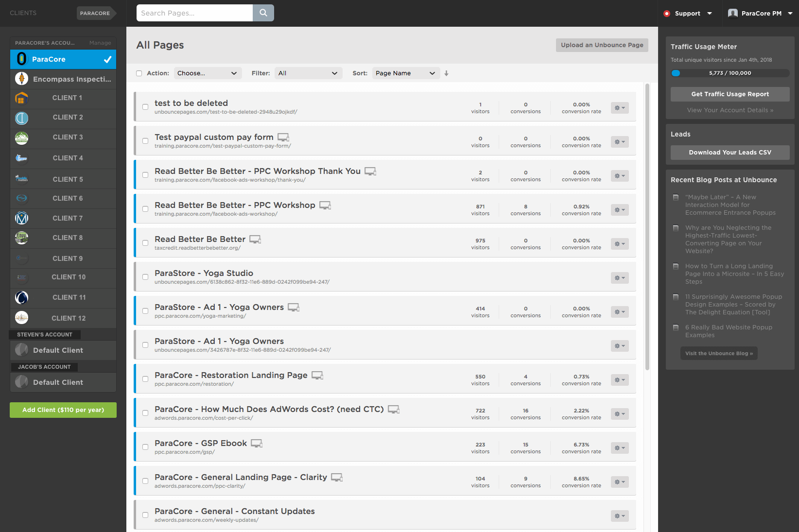
Task: Open gear menu for 'ParaStore - Yoga Studio'
Action: pos(620,278)
